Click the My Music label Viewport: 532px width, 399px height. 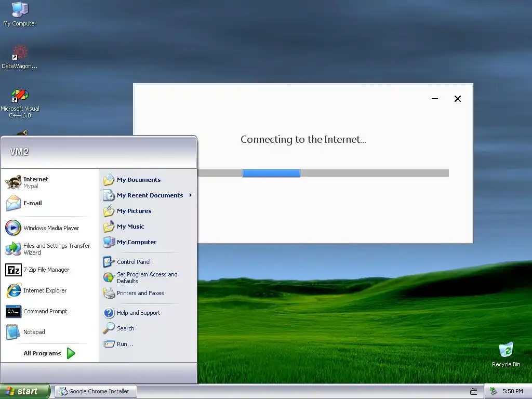pos(130,227)
